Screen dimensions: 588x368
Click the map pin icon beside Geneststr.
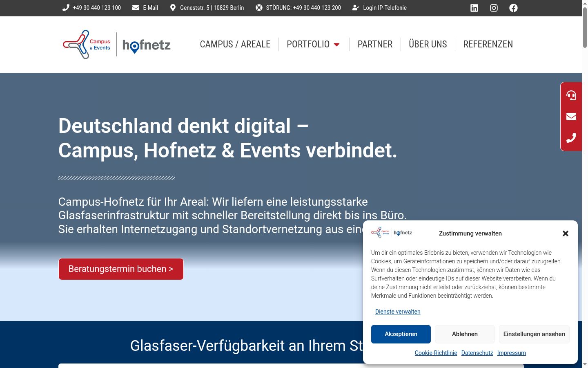click(x=173, y=8)
